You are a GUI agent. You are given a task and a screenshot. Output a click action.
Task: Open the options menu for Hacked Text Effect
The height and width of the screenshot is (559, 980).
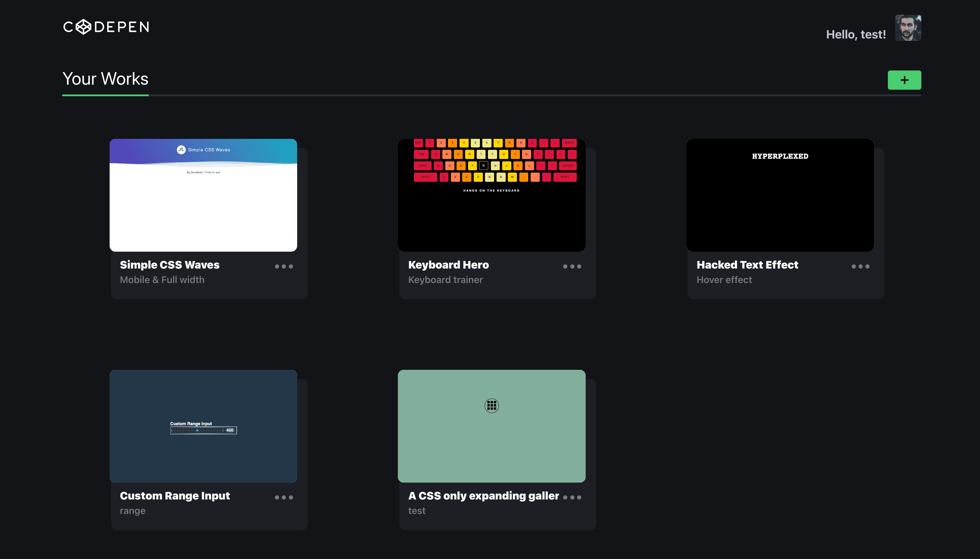pos(861,266)
